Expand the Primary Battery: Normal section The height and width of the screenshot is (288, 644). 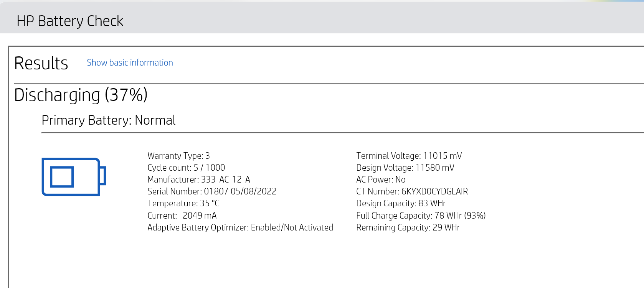click(109, 120)
